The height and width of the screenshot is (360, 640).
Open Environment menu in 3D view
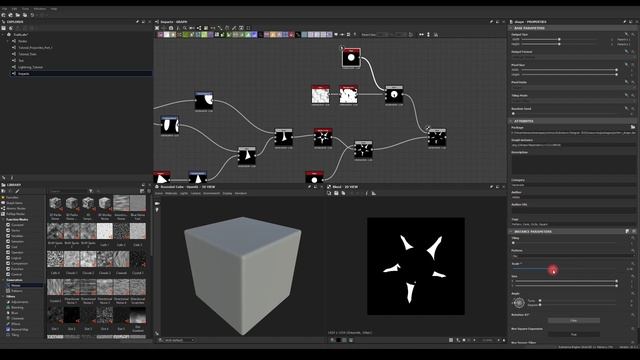click(x=211, y=193)
